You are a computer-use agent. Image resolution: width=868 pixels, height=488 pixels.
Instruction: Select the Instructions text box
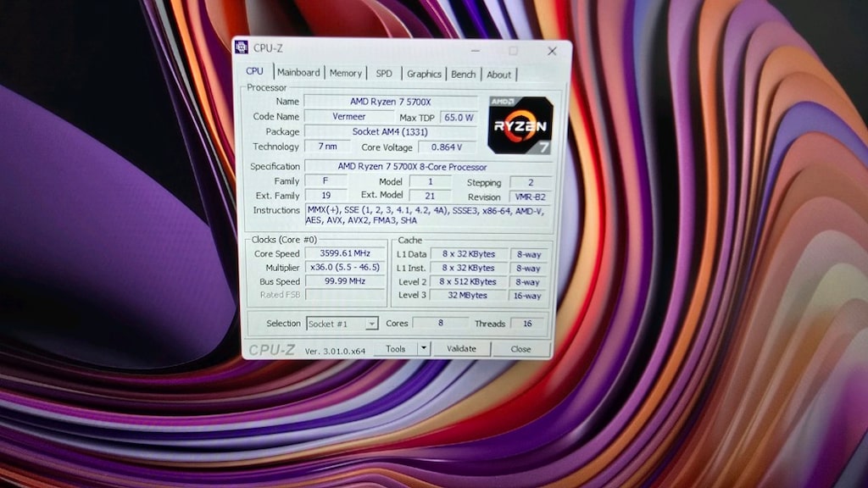pos(428,215)
